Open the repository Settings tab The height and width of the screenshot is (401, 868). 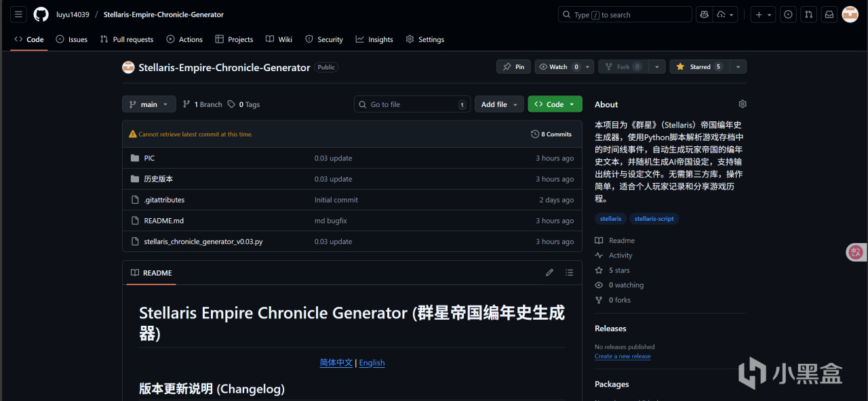(x=425, y=39)
